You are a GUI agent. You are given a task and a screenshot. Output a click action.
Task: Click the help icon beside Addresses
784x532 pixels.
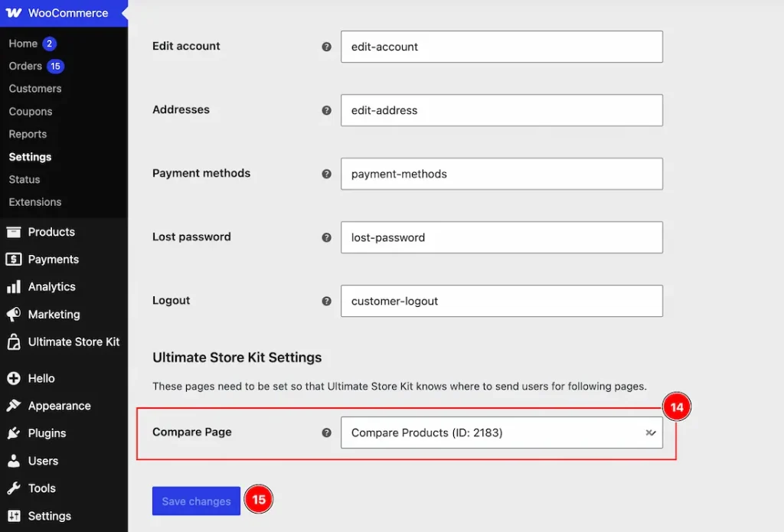[326, 110]
